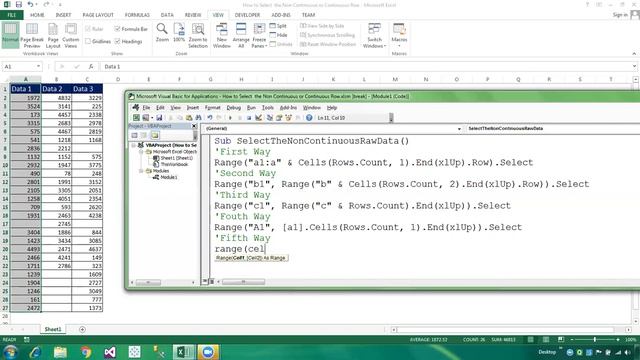Image resolution: width=640 pixels, height=360 pixels.
Task: Open the Name Box dropdown
Action: 38,67
